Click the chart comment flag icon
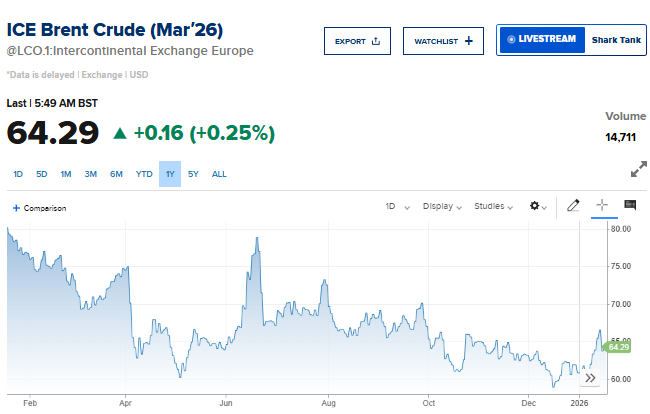650x414 pixels. [x=630, y=206]
